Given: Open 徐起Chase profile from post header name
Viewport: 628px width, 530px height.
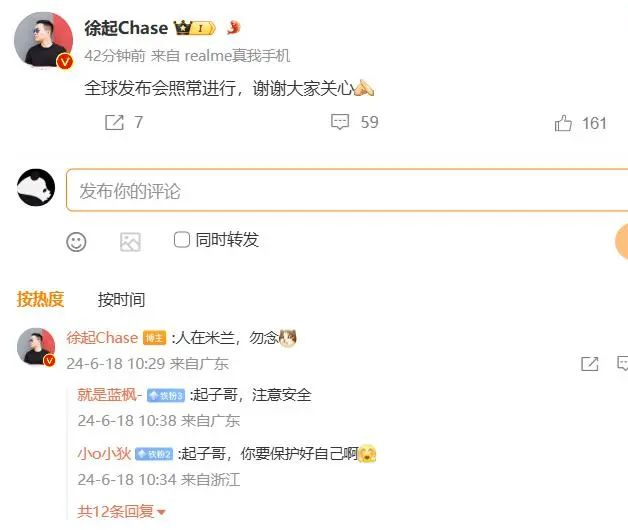Looking at the screenshot, I should tap(126, 28).
